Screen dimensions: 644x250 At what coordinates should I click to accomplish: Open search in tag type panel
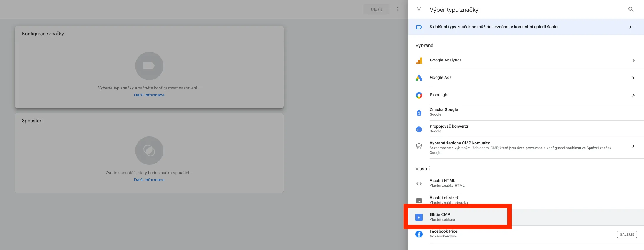click(631, 9)
